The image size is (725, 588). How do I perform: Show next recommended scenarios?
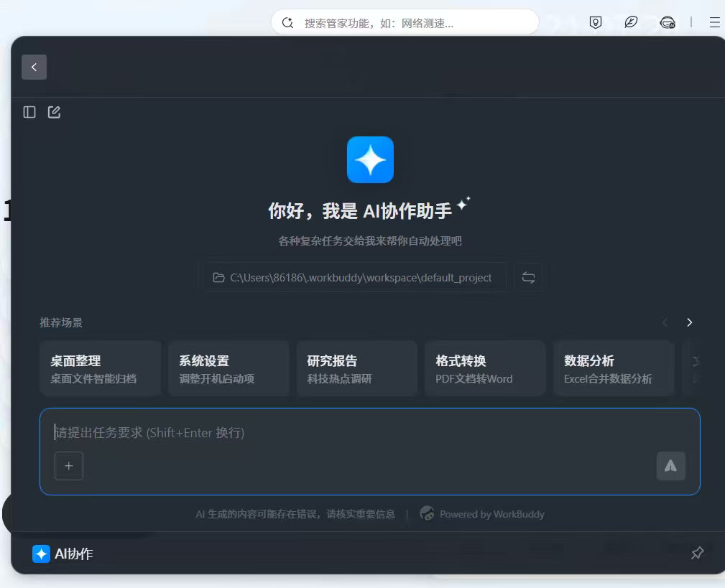689,322
